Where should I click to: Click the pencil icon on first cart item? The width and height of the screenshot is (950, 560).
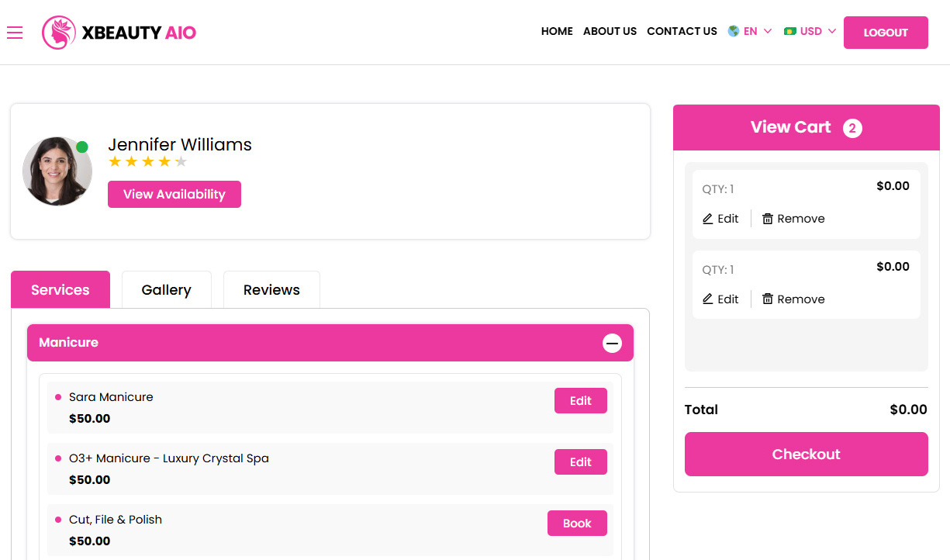(707, 219)
